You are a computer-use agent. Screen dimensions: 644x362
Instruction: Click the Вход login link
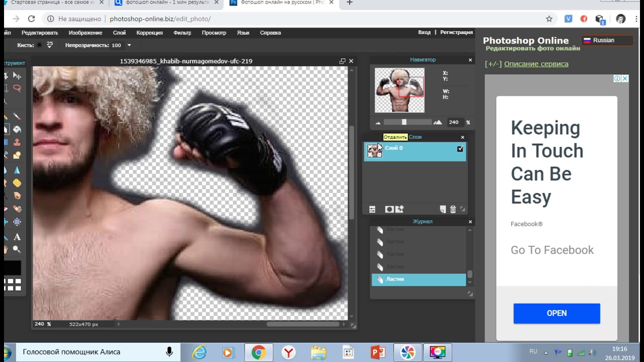click(x=424, y=32)
